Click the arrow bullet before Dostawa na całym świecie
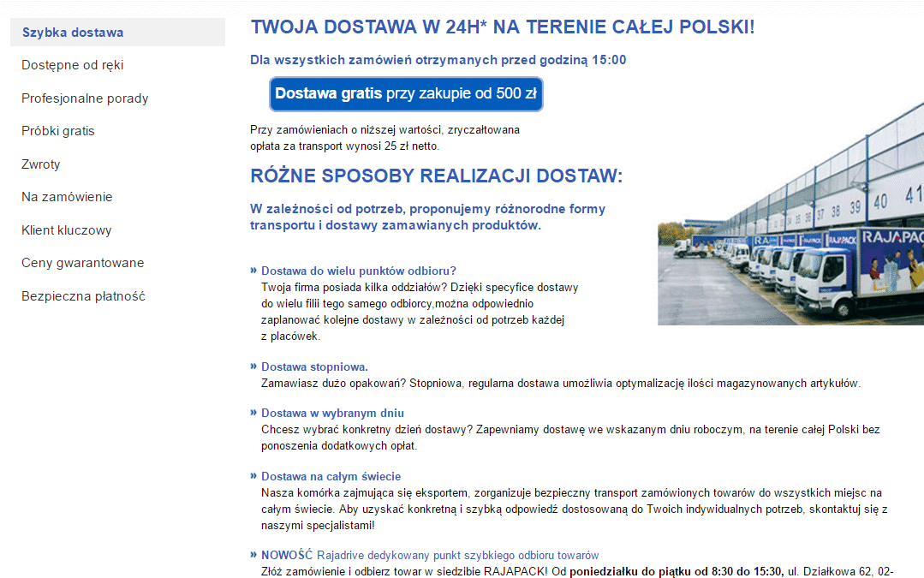924x578 pixels. point(253,476)
